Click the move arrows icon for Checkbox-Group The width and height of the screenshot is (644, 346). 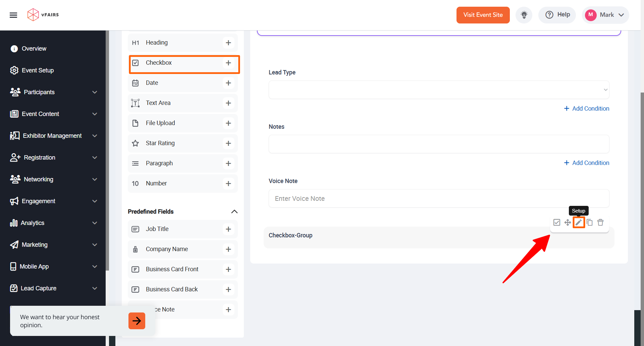click(x=568, y=222)
